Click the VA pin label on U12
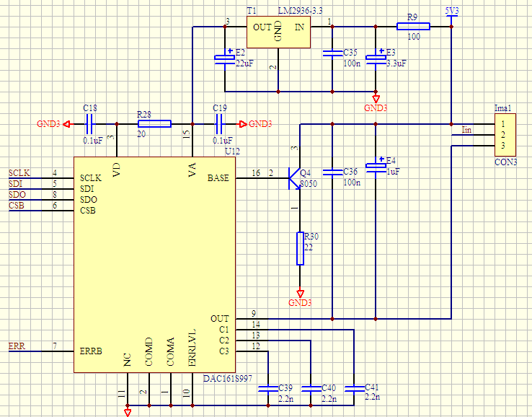Image resolution: width=532 pixels, height=417 pixels. click(192, 170)
